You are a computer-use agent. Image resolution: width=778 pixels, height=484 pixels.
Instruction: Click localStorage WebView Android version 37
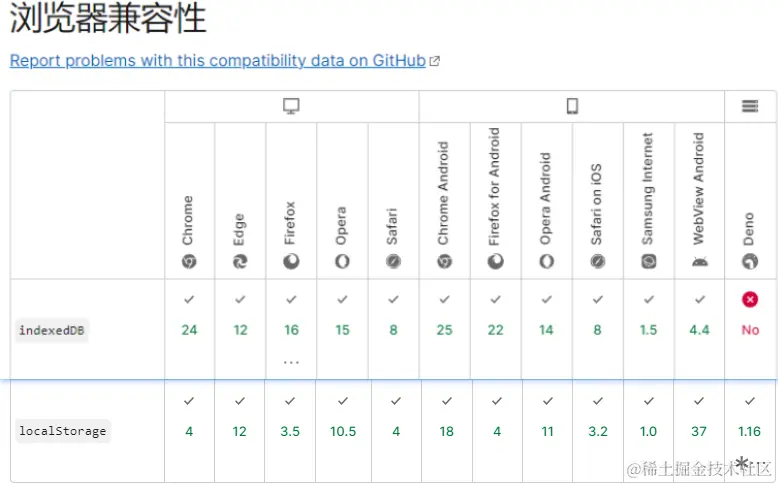(x=699, y=431)
